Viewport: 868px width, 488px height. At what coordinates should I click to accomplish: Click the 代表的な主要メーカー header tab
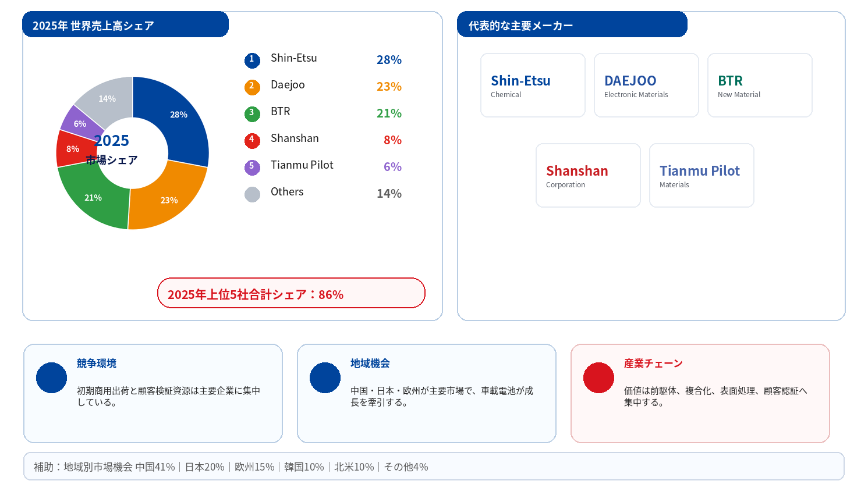[572, 24]
